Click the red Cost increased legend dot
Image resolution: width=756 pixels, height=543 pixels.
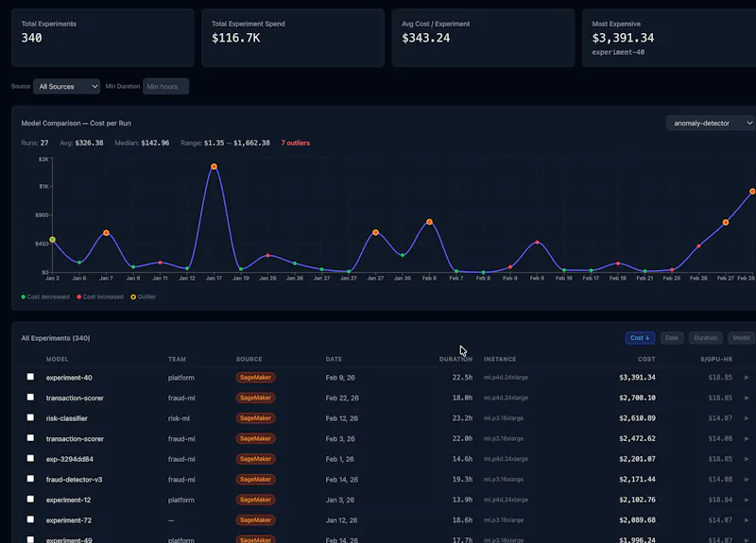79,297
